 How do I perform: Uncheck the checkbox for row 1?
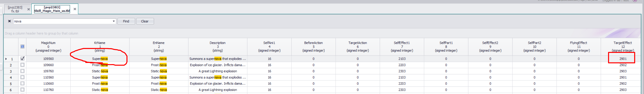tap(22, 58)
